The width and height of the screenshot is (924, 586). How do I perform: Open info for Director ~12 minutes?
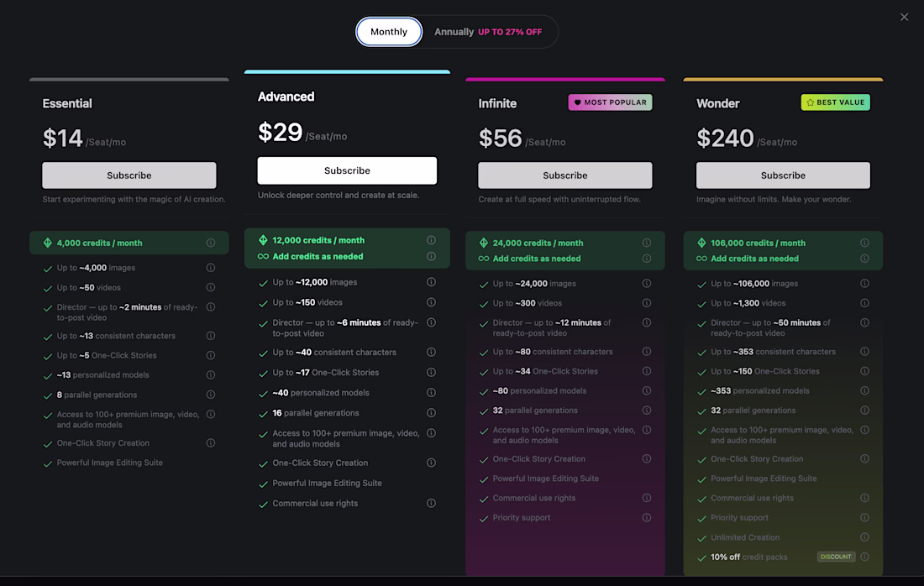(x=647, y=322)
